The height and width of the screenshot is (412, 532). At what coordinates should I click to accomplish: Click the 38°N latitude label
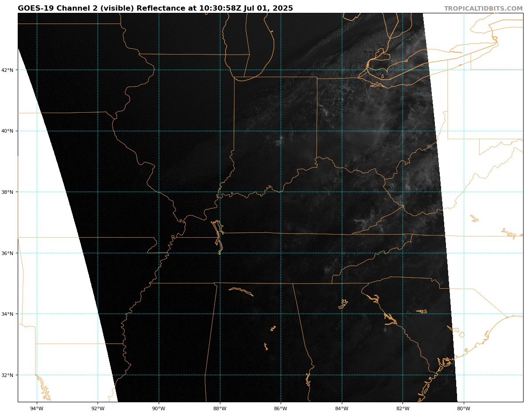[8, 192]
